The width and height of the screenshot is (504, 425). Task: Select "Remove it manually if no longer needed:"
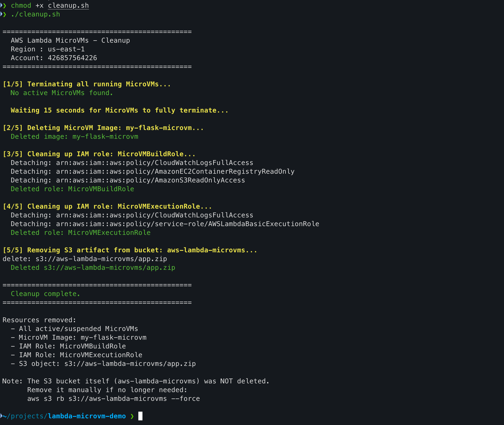click(x=107, y=390)
